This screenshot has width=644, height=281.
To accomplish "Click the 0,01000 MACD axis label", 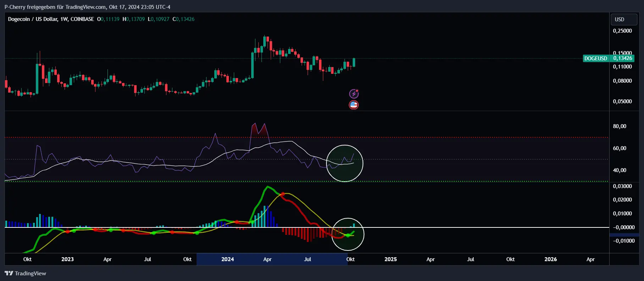I will [x=622, y=214].
